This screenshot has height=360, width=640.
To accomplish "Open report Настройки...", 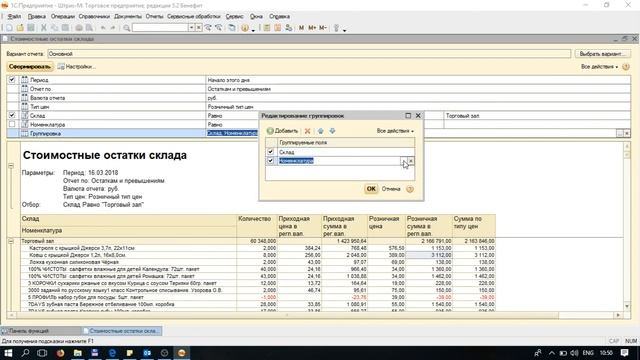I will pyautogui.click(x=76, y=67).
